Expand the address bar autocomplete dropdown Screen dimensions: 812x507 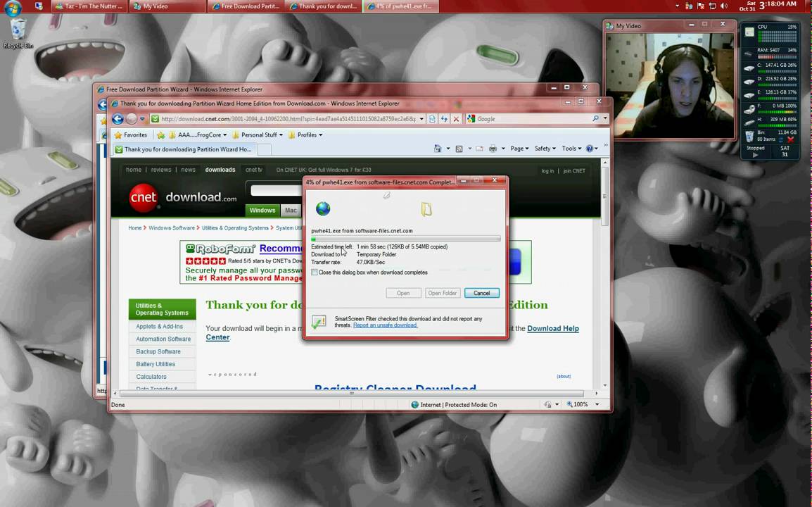click(x=421, y=119)
